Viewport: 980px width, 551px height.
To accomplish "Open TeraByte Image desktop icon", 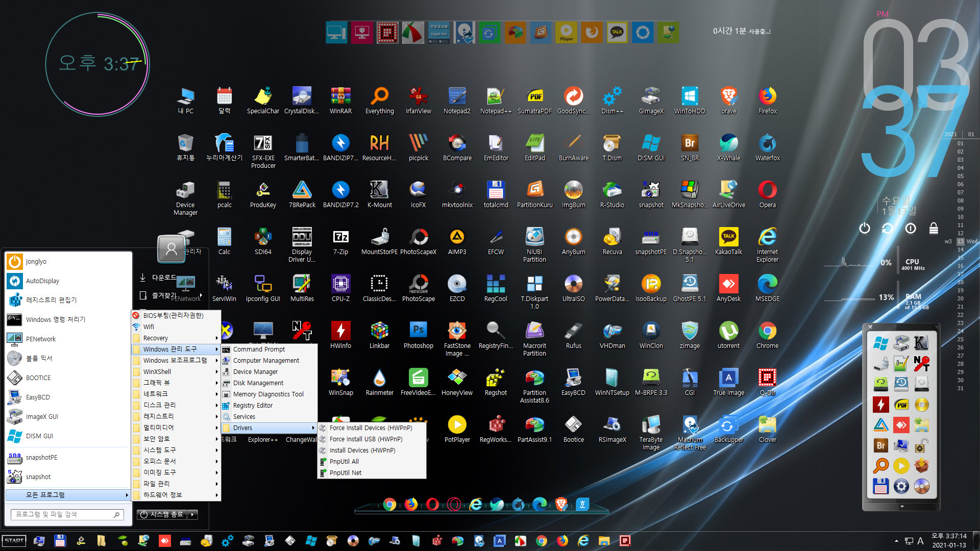I will pyautogui.click(x=651, y=432).
